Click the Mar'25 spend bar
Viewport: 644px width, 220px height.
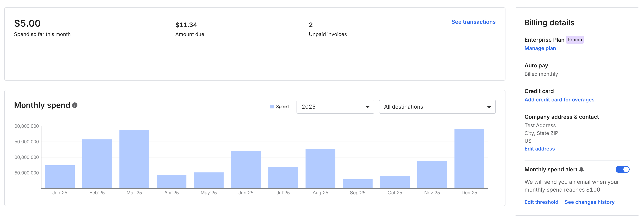pyautogui.click(x=134, y=159)
